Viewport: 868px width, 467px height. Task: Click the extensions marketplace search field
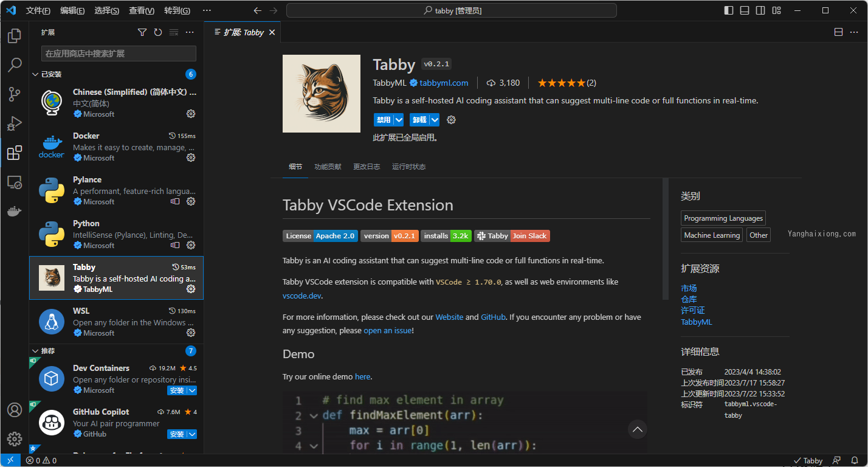click(x=119, y=54)
